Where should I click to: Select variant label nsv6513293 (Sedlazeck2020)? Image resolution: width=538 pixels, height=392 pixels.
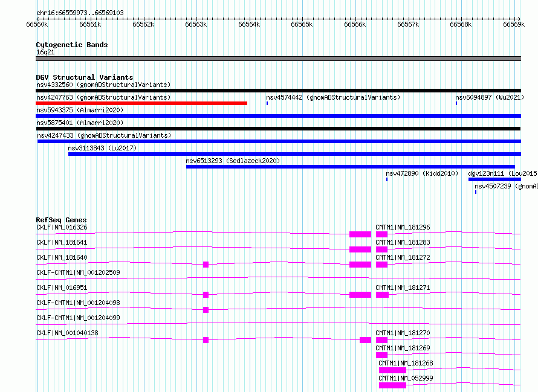point(233,161)
